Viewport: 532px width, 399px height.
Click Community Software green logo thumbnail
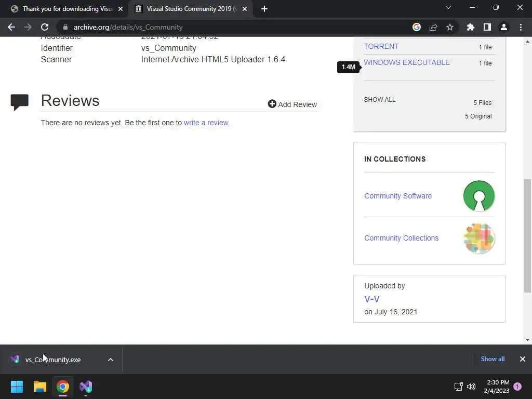coord(478,196)
